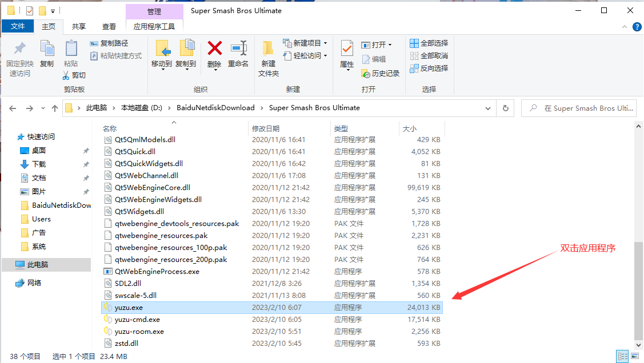Select QtWebEngineProcess.exe in the list
644x363 pixels.
pos(272,271)
